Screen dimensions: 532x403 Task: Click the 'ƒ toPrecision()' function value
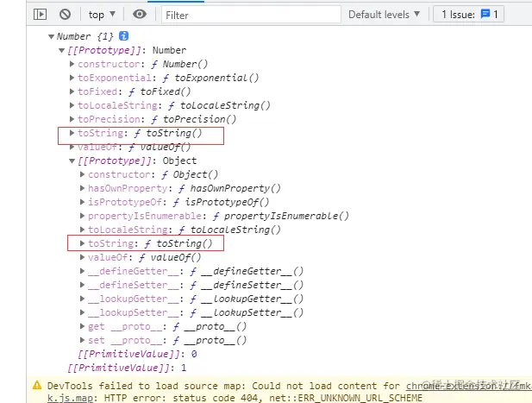[x=194, y=119]
